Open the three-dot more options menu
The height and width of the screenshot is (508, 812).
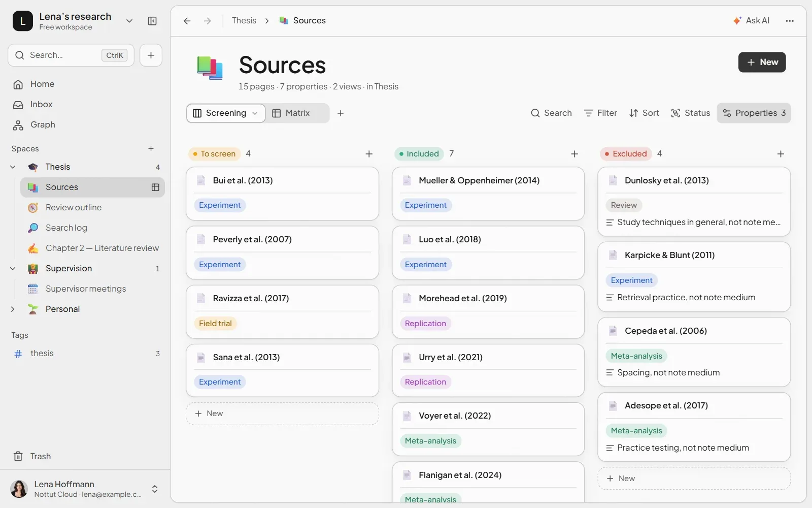pyautogui.click(x=790, y=21)
